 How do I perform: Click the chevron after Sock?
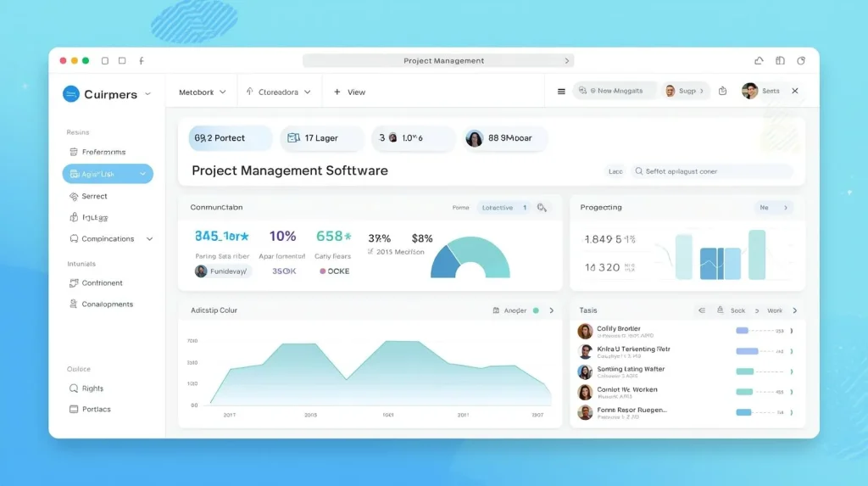click(x=757, y=311)
